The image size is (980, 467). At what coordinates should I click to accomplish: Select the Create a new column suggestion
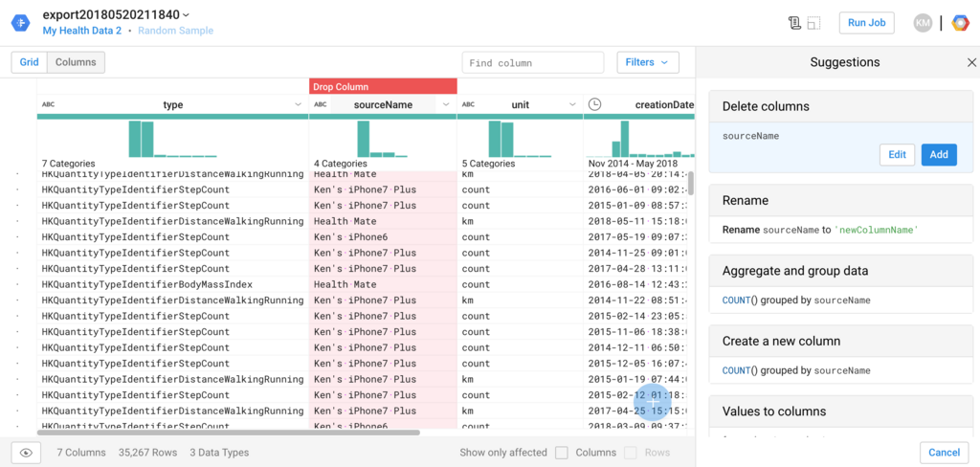pos(840,354)
